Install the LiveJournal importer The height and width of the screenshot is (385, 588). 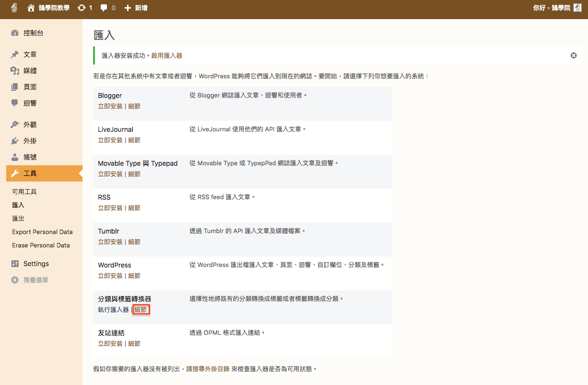pos(110,140)
